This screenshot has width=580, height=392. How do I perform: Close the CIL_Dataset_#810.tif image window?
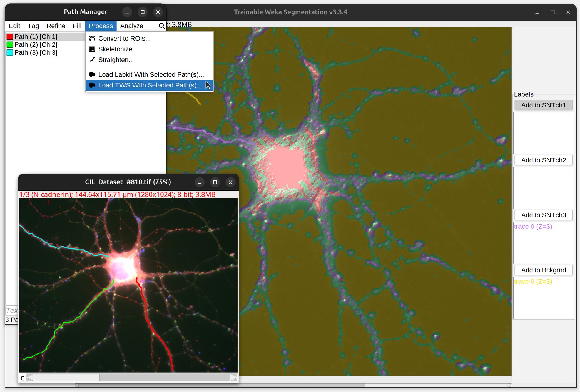pyautogui.click(x=230, y=182)
